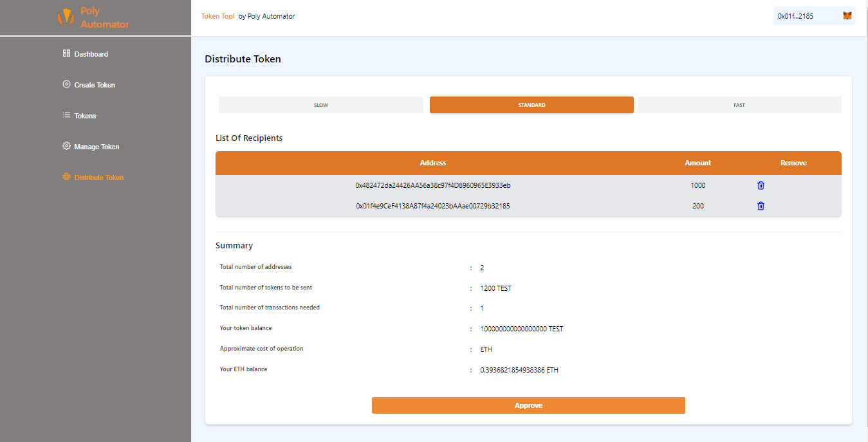Screen dimensions: 868x442
Task: Click the Create Token circle icon
Action: click(x=66, y=84)
